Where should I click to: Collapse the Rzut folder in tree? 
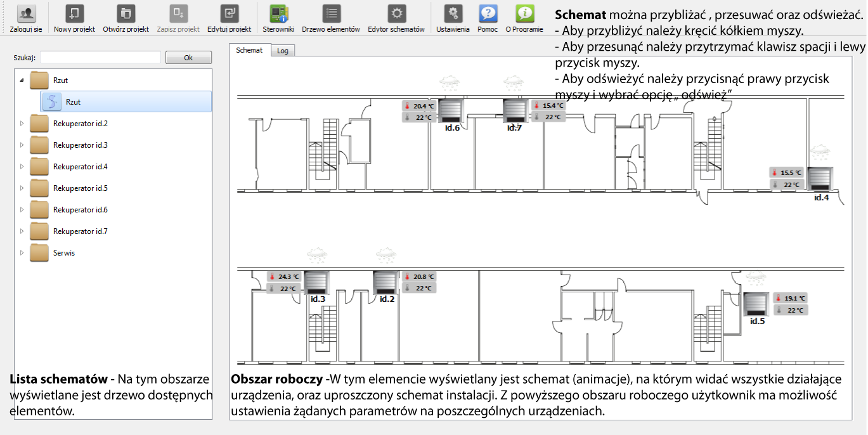coord(22,81)
